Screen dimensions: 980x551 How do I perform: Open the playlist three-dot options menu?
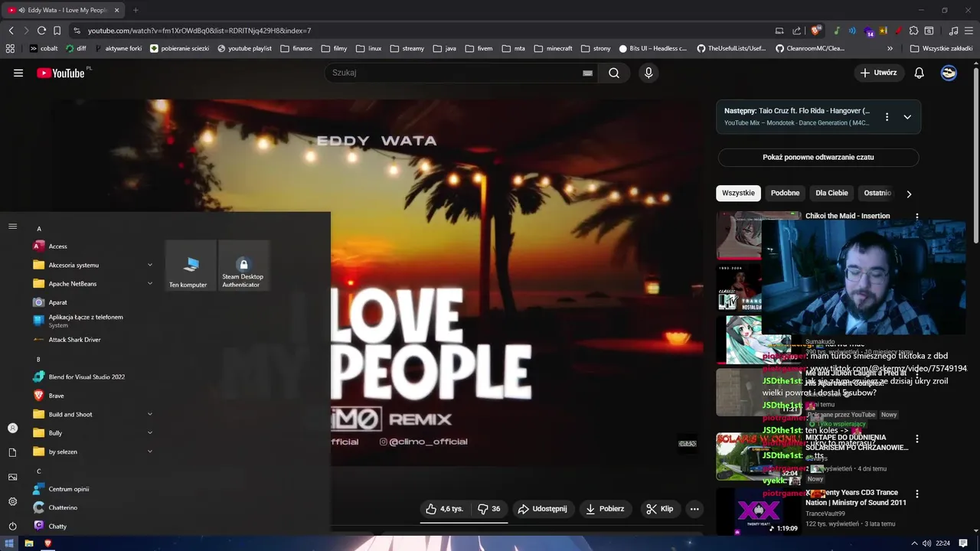click(x=887, y=117)
